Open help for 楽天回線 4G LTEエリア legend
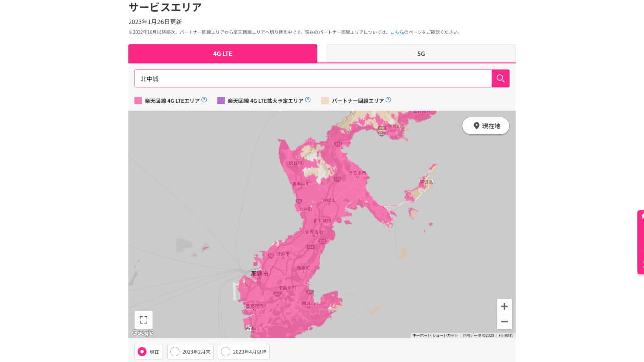The width and height of the screenshot is (644, 362). point(204,99)
